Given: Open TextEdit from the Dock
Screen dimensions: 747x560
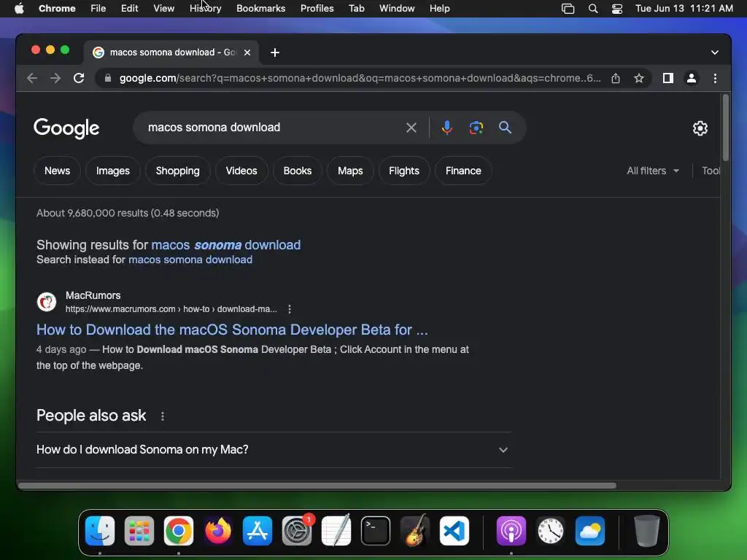Looking at the screenshot, I should [x=336, y=531].
